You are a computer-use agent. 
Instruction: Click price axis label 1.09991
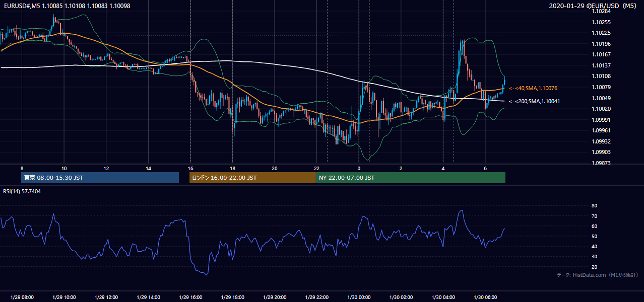coord(602,120)
